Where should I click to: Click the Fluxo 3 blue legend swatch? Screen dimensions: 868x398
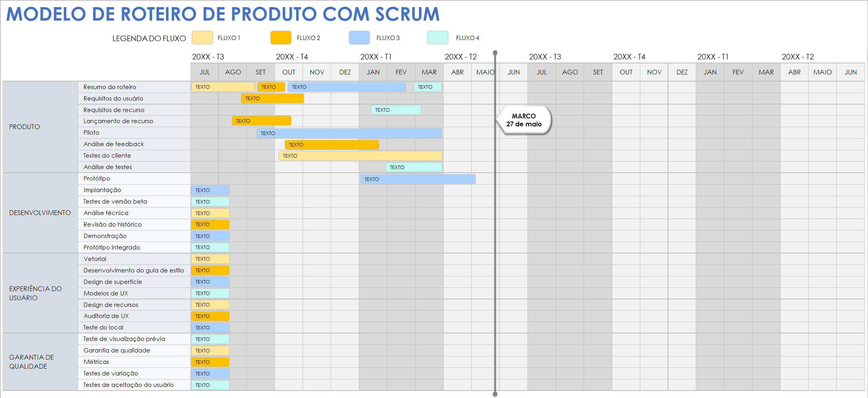pos(359,38)
